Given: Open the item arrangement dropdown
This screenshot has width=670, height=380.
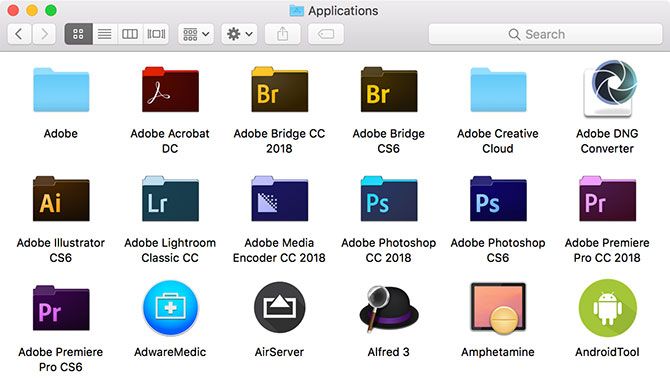Looking at the screenshot, I should tap(196, 34).
